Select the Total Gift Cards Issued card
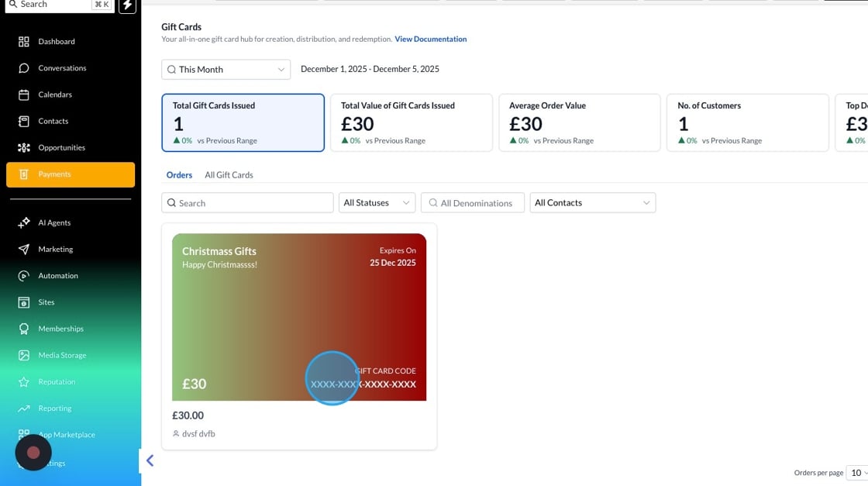The height and width of the screenshot is (486, 868). click(243, 122)
